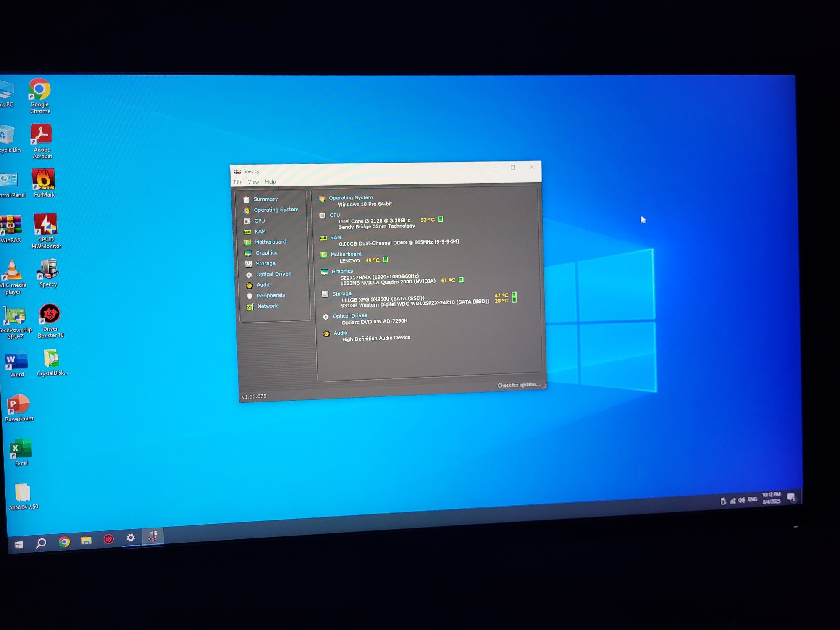Screen dimensions: 840x630
Task: Click the Audio speaker icon in summary pane
Action: [x=326, y=334]
